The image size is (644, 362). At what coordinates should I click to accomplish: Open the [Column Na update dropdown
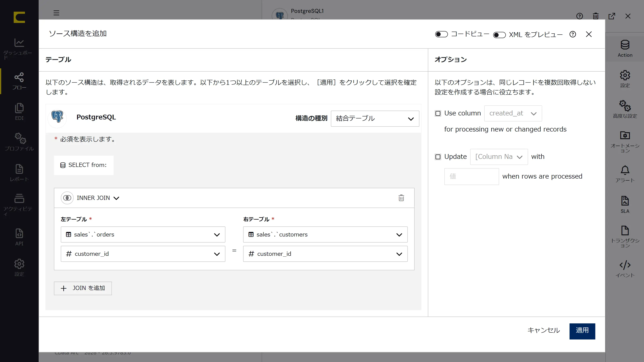(x=499, y=157)
